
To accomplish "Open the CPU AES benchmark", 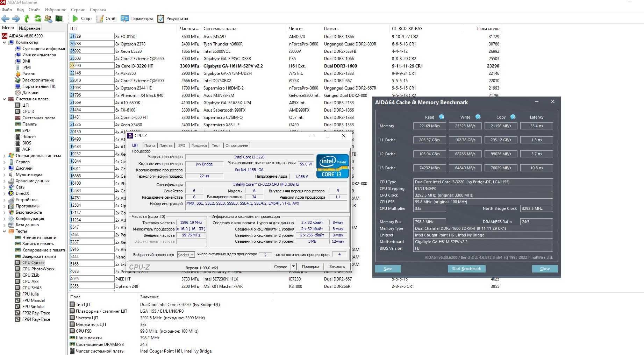I will point(30,282).
